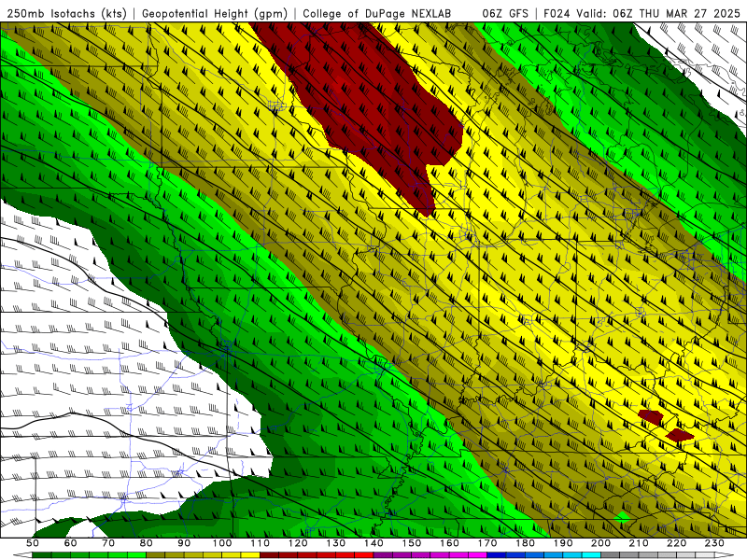This screenshot has height=560, width=747.
Task: Click the '180' value on the color scale
Action: coord(525,543)
